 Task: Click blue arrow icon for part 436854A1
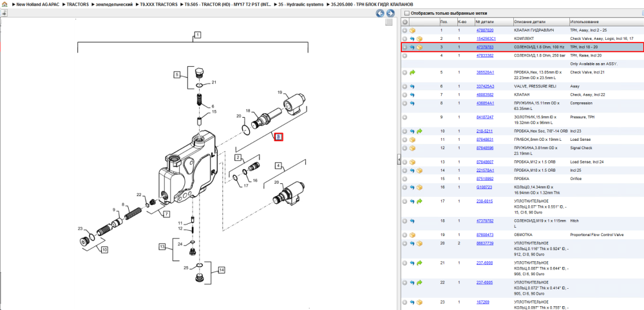pos(412,104)
